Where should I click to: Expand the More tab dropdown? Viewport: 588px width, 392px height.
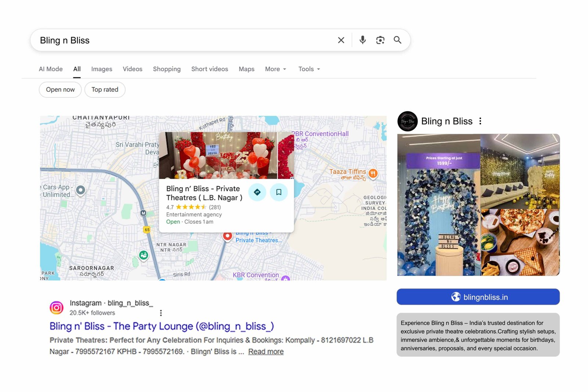(x=275, y=69)
